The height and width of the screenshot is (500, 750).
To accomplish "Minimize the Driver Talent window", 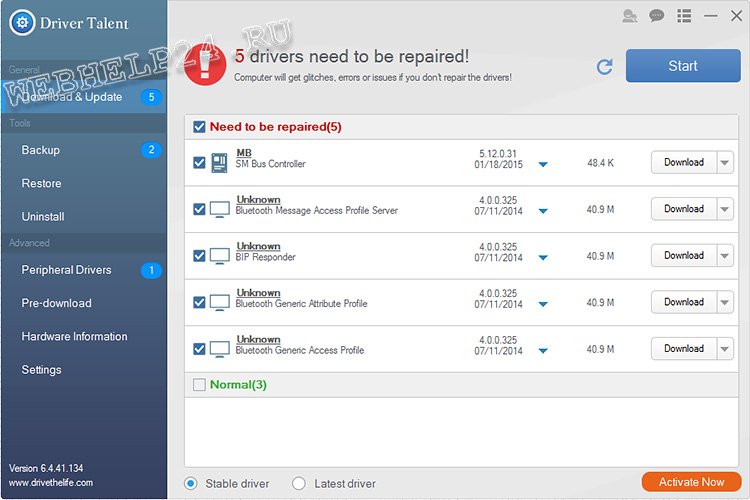I will [711, 16].
